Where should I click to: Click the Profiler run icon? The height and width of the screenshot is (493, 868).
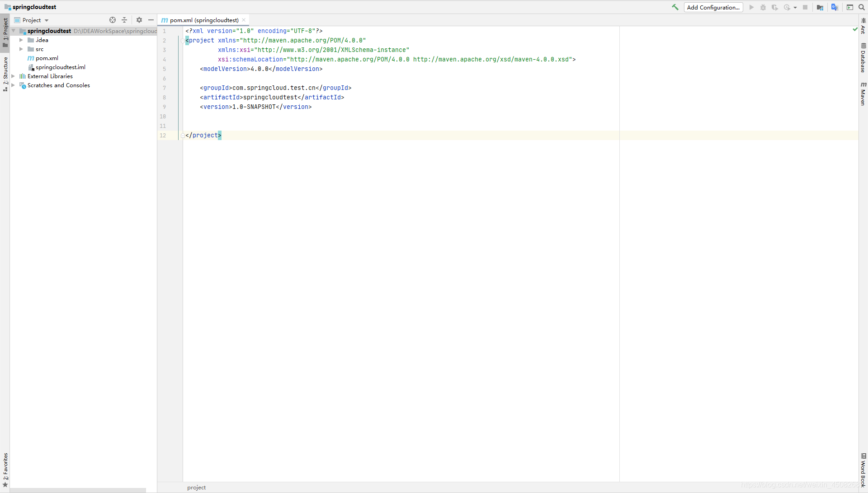pyautogui.click(x=787, y=7)
